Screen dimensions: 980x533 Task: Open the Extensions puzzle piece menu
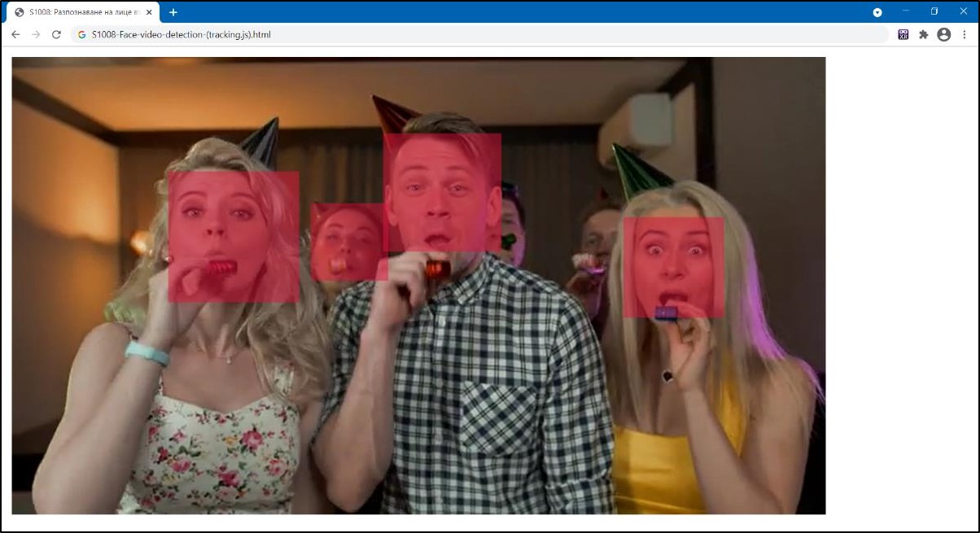coord(923,34)
